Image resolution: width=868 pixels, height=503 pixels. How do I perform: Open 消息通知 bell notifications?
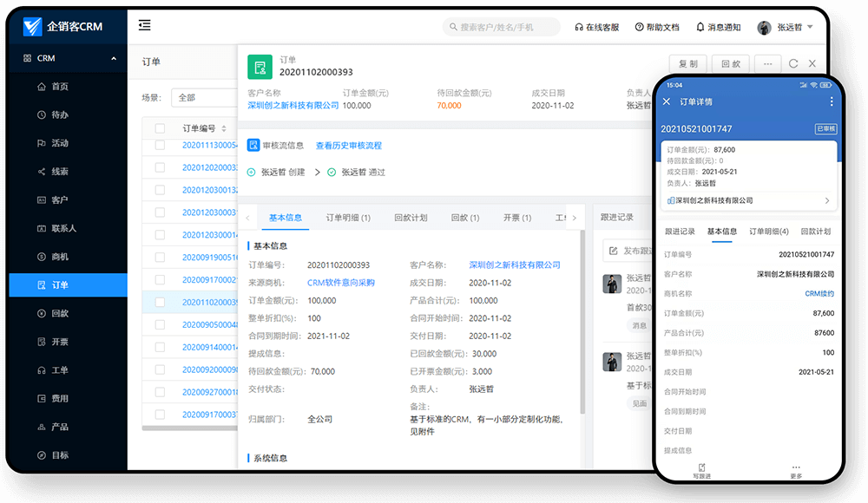click(700, 27)
